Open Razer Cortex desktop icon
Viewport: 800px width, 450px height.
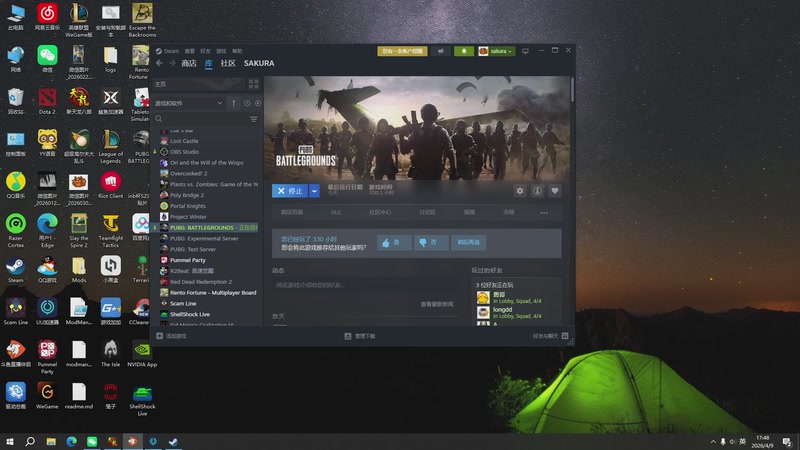pyautogui.click(x=15, y=231)
